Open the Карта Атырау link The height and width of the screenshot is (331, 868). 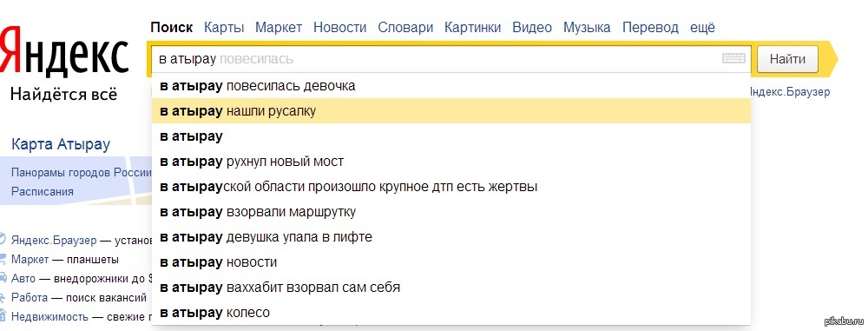click(61, 145)
